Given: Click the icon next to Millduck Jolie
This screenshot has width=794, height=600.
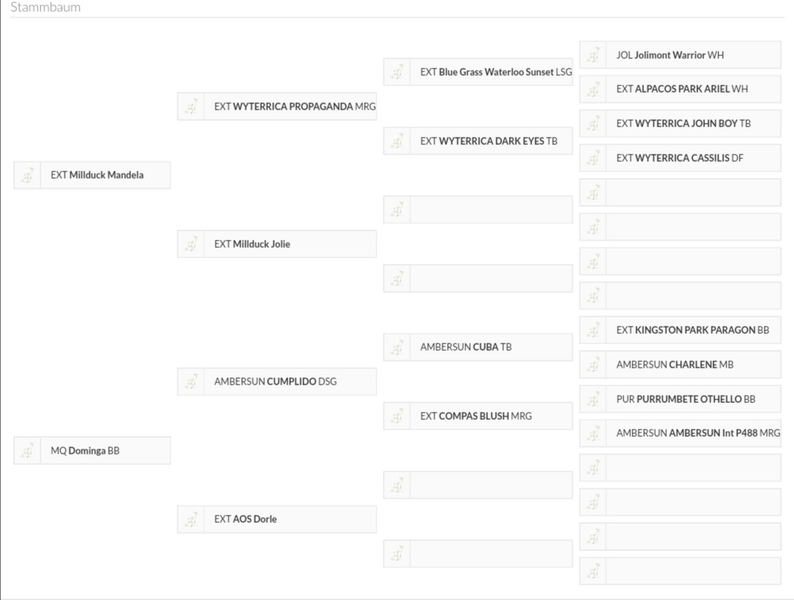Looking at the screenshot, I should click(191, 244).
